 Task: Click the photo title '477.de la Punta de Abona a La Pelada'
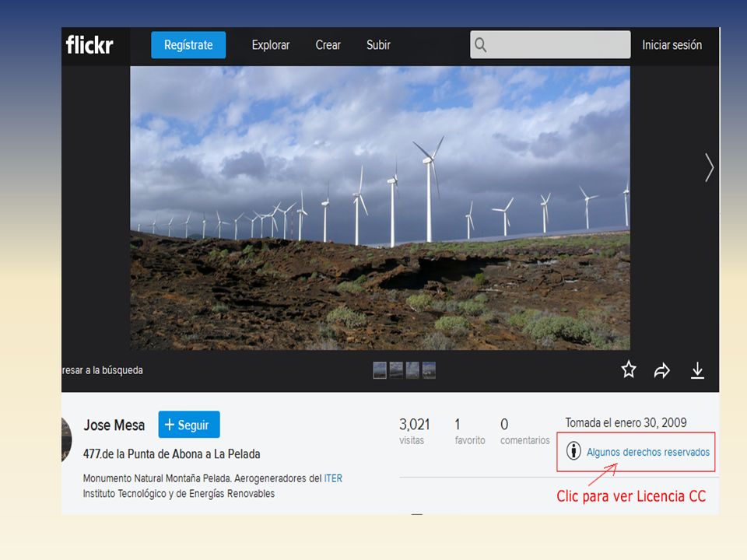pyautogui.click(x=171, y=453)
